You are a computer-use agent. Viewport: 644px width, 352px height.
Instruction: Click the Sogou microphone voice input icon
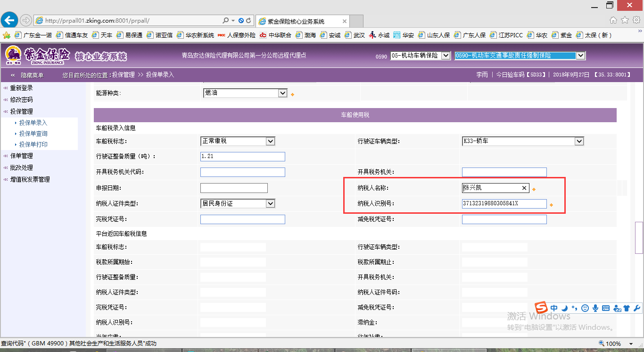point(595,308)
